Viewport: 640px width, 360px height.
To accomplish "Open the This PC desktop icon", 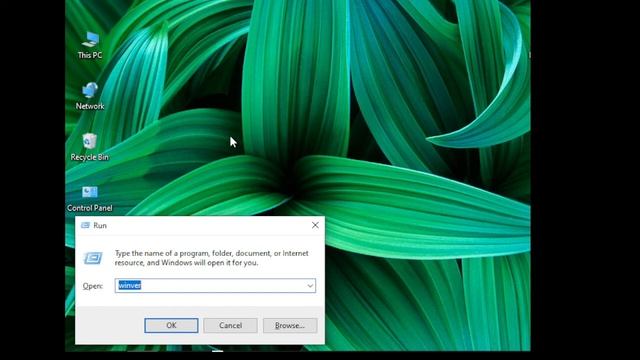I will tap(90, 45).
